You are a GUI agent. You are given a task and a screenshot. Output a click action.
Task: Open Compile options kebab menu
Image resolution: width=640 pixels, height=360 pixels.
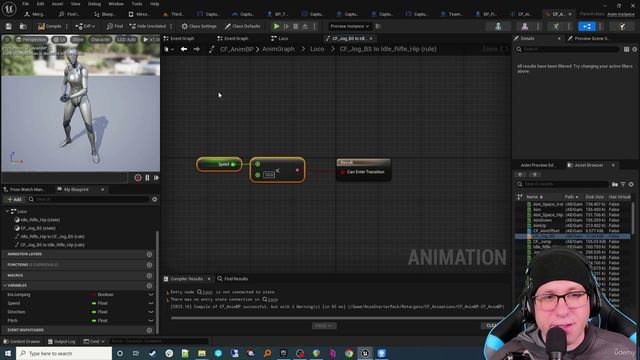tap(67, 26)
